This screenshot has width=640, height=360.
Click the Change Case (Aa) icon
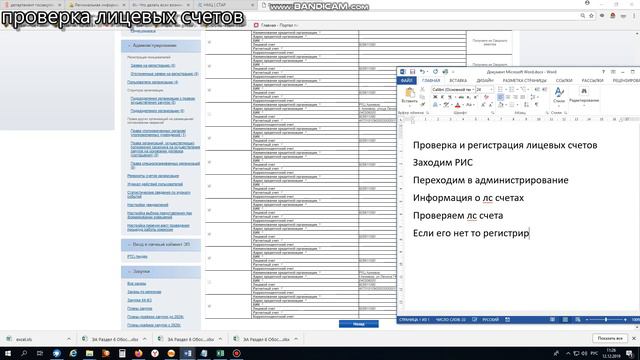pyautogui.click(x=469, y=104)
